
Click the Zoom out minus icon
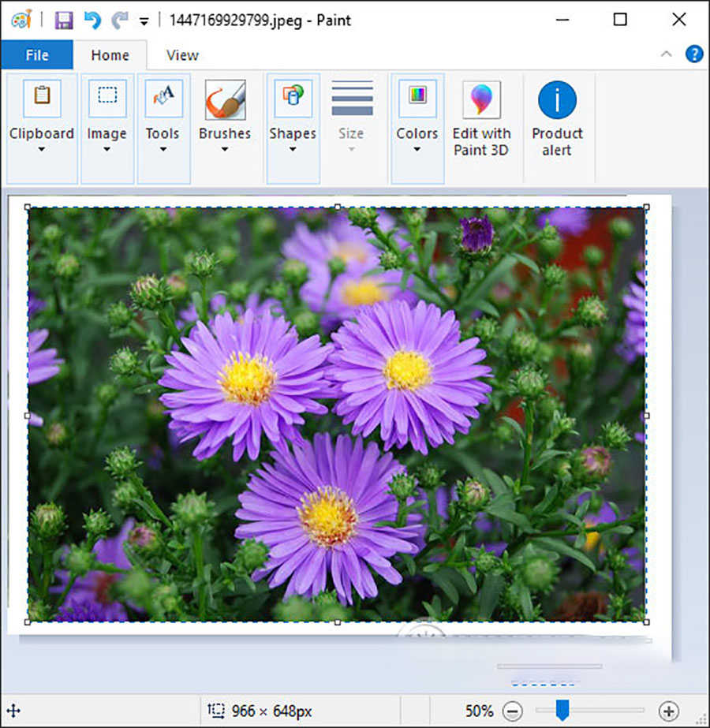(513, 711)
